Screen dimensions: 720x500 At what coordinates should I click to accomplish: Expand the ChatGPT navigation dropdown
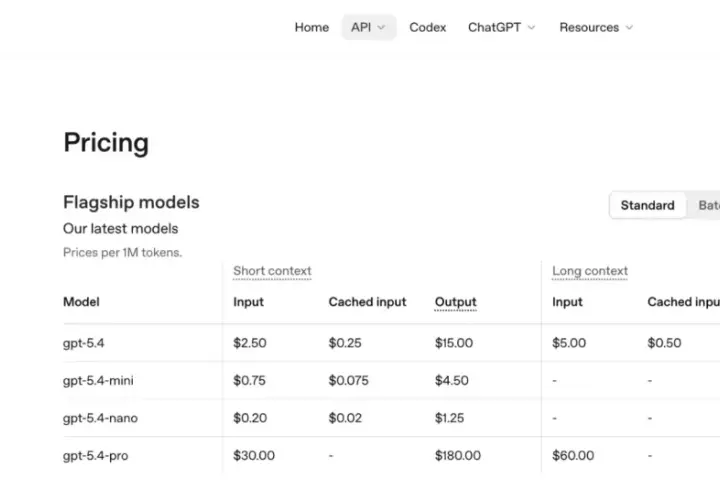[x=501, y=28]
